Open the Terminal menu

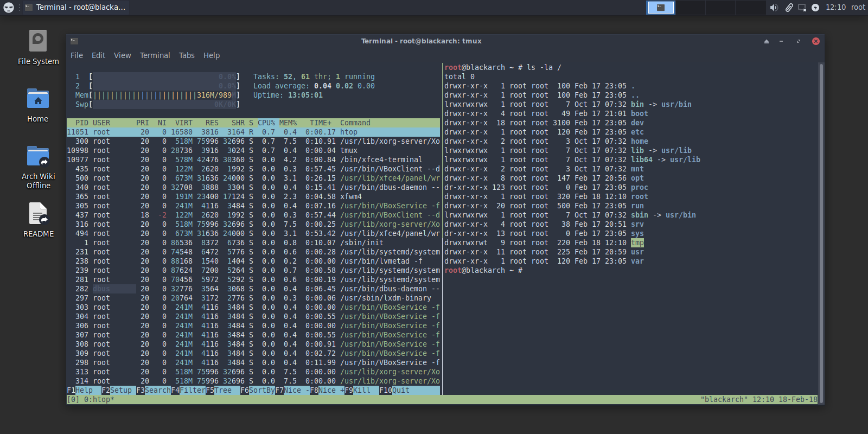tap(155, 55)
